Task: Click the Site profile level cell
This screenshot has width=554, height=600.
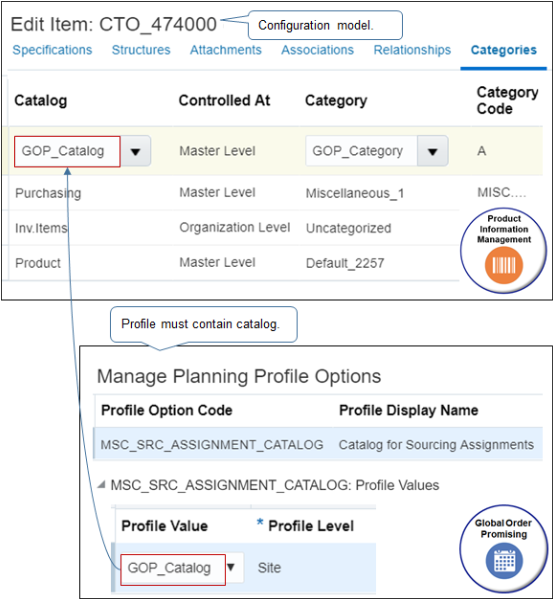Action: [269, 568]
